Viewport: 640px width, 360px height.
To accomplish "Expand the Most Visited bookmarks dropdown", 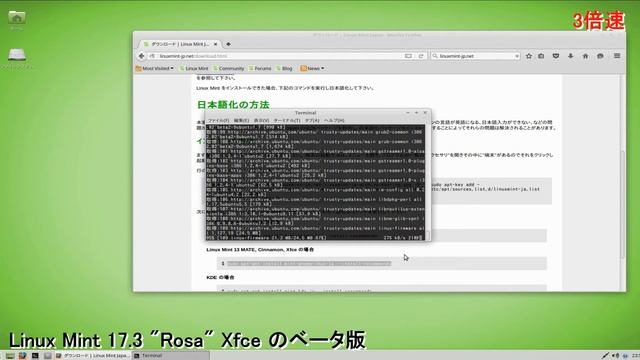I will pyautogui.click(x=154, y=69).
